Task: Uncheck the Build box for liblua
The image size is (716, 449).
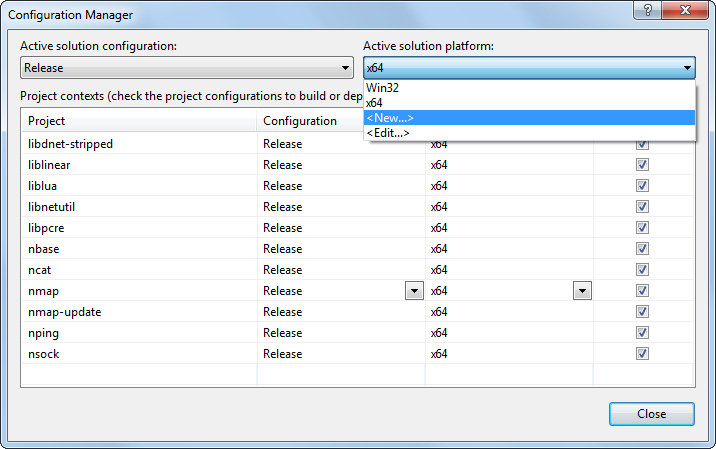Action: [x=642, y=185]
